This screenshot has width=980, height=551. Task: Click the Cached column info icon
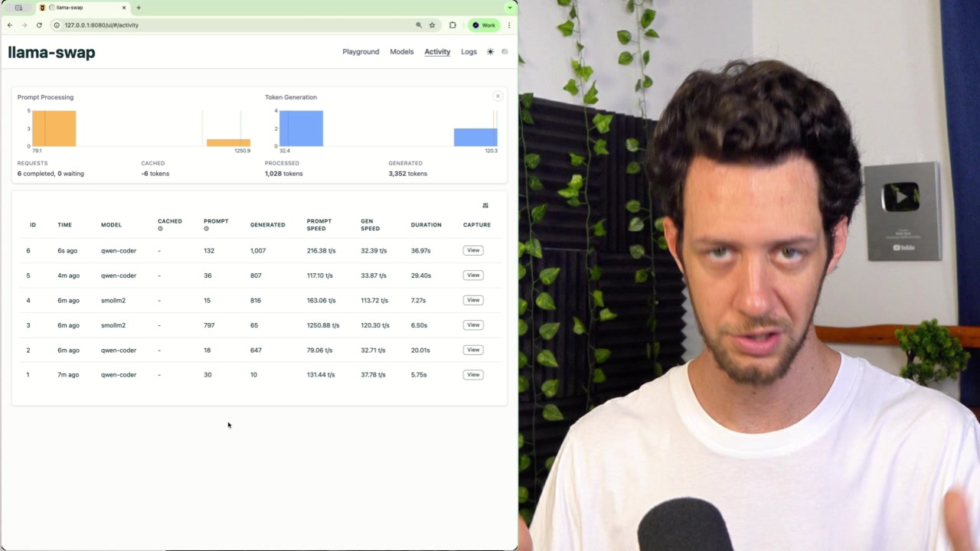[x=160, y=229]
